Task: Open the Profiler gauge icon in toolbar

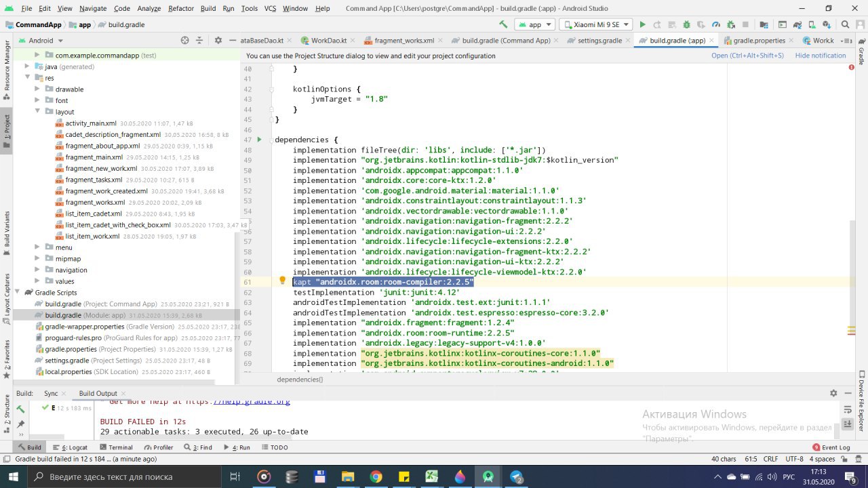Action: pos(716,24)
